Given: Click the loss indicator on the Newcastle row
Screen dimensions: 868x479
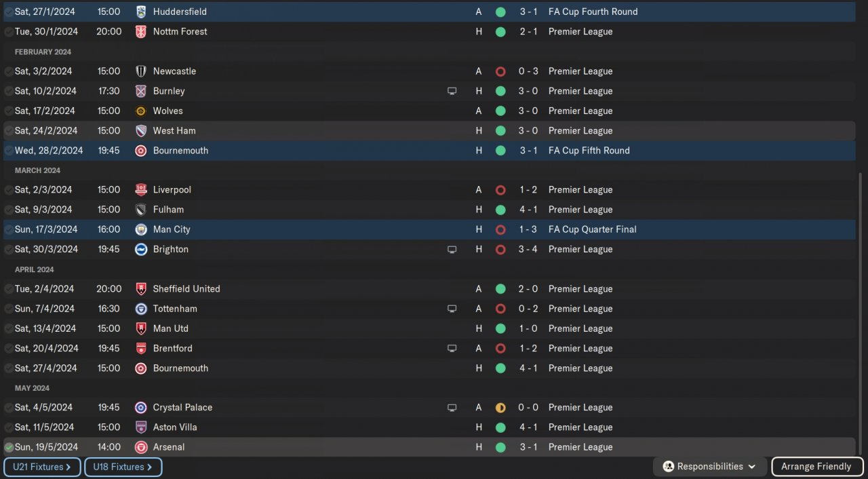Looking at the screenshot, I should click(x=500, y=71).
